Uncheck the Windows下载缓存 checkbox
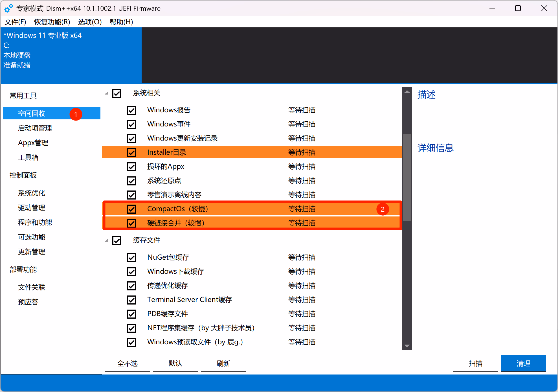Image resolution: width=558 pixels, height=392 pixels. 131,272
